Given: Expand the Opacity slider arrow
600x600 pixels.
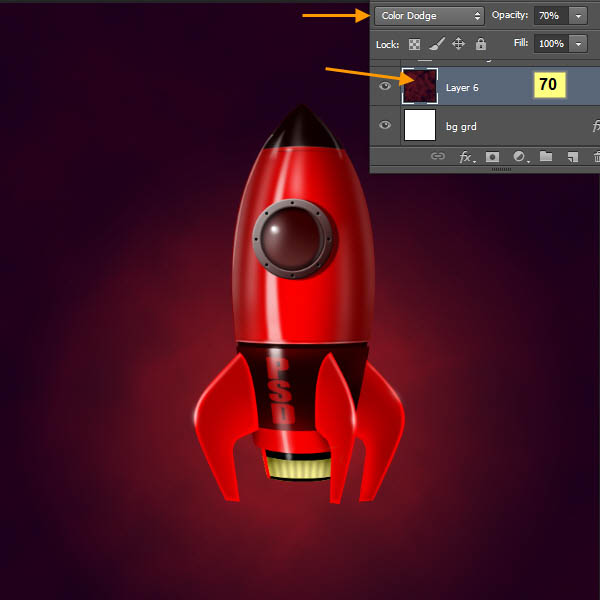Looking at the screenshot, I should pos(577,16).
